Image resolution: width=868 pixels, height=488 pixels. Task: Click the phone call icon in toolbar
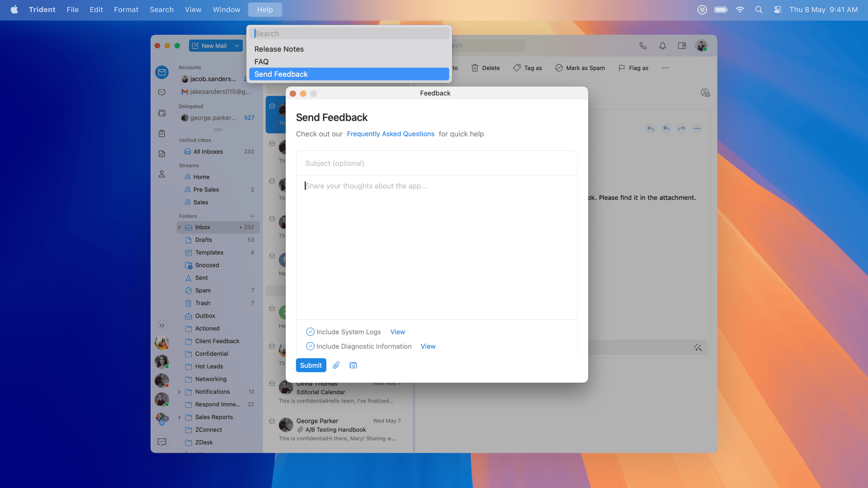(x=643, y=46)
